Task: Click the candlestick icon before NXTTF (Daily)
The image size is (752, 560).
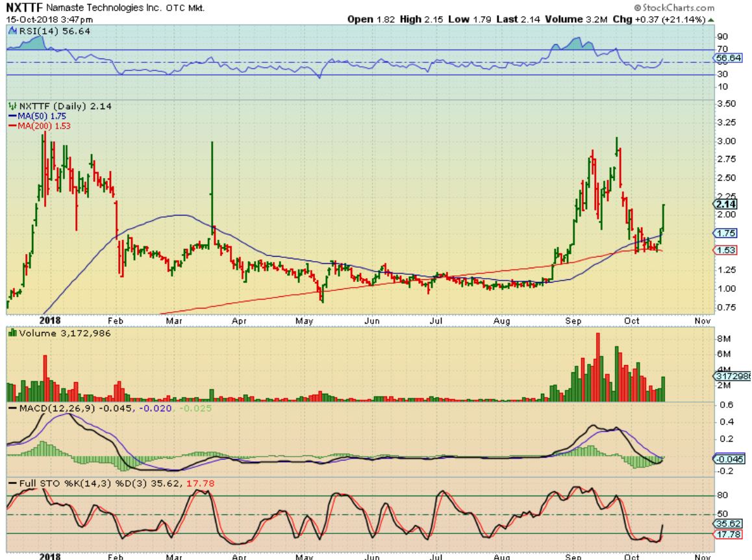Action: click(12, 106)
